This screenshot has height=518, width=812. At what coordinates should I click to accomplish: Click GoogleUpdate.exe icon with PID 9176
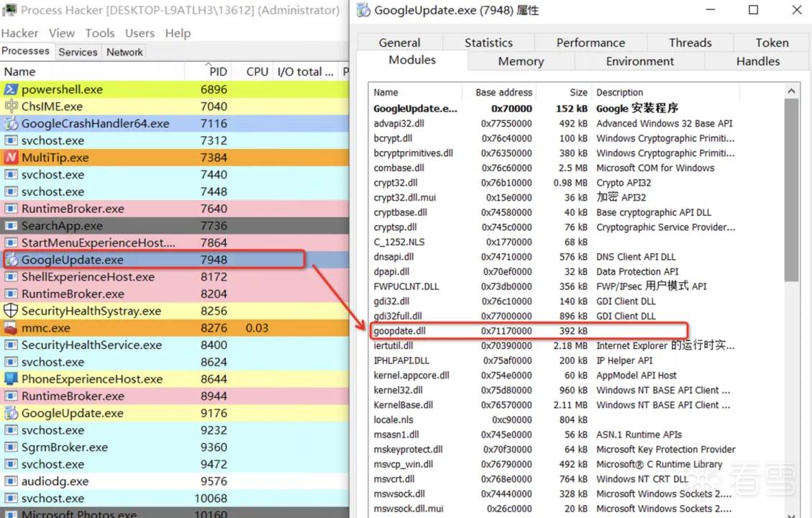[11, 413]
